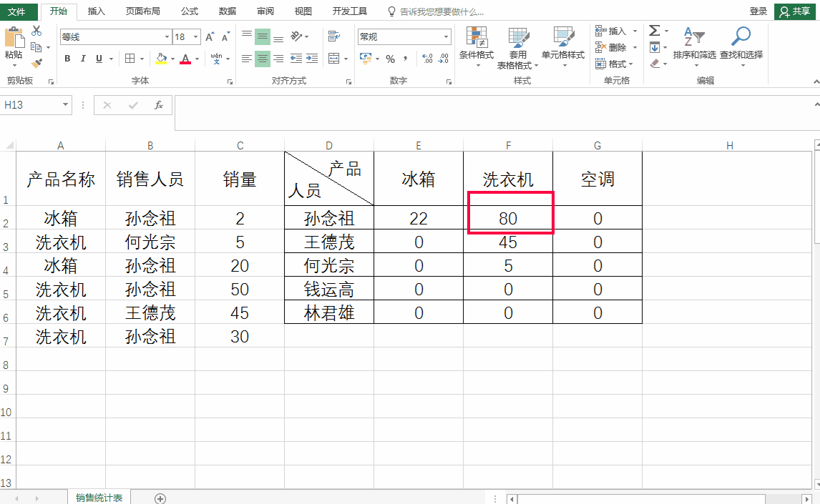Toggle Bottom Align

coord(278,37)
